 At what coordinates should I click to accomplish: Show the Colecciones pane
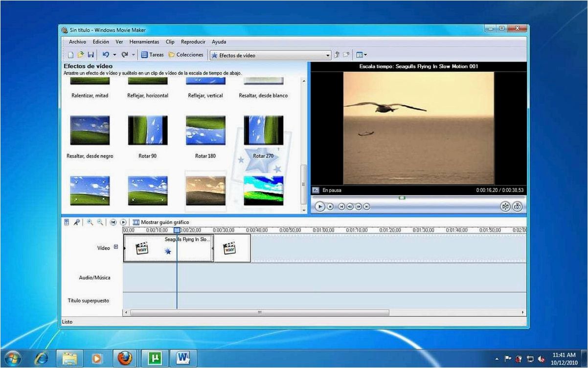[x=186, y=55]
